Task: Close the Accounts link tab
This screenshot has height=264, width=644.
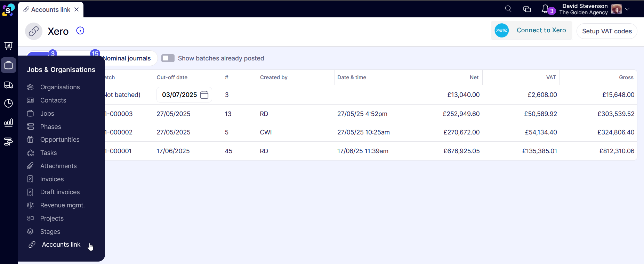Action: (77, 9)
